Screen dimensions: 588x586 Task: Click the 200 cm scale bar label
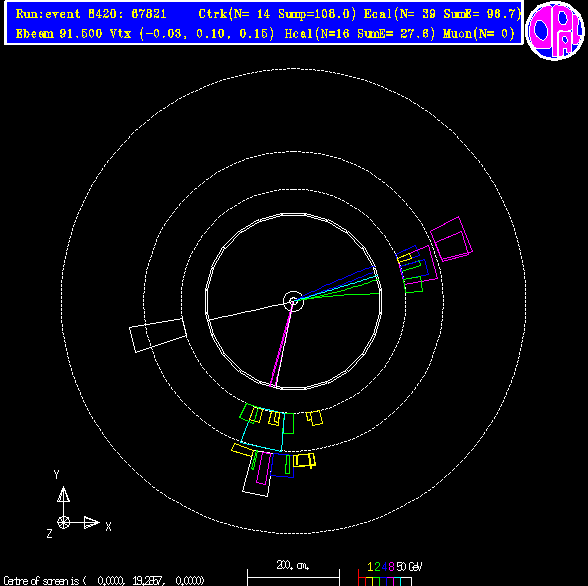[x=293, y=565]
